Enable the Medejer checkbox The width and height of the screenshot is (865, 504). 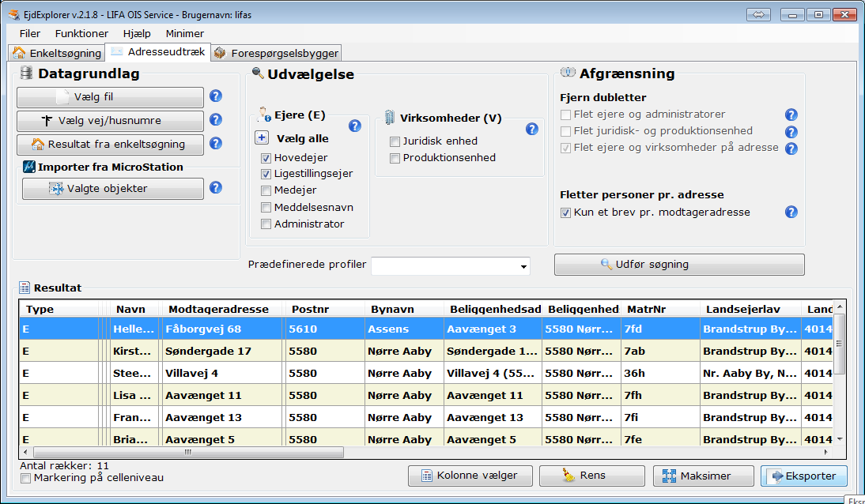(x=266, y=190)
